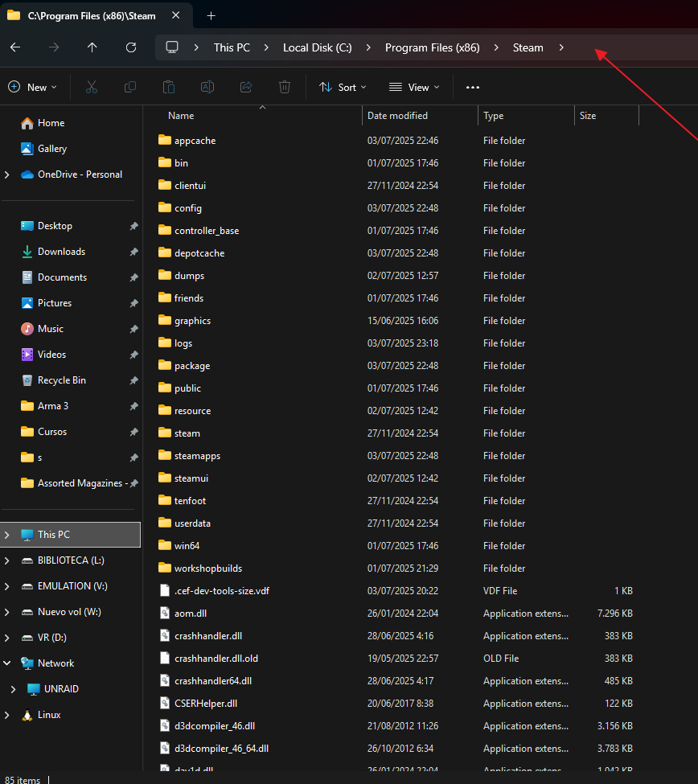Click the Copy icon in toolbar
The image size is (698, 784).
(x=130, y=87)
